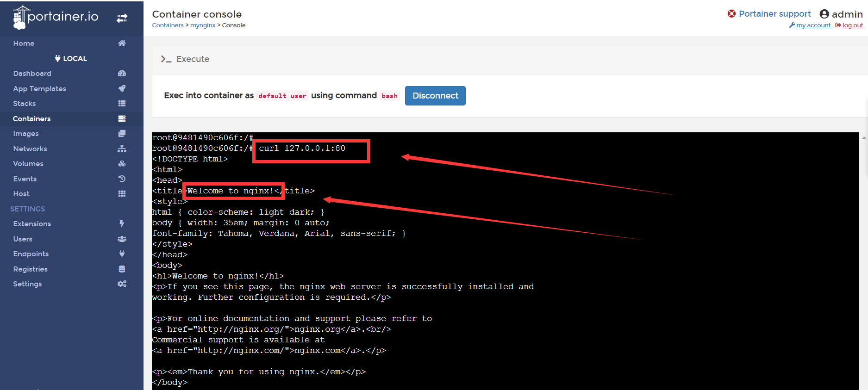Click the Execute panel heading text
868x390 pixels.
193,59
